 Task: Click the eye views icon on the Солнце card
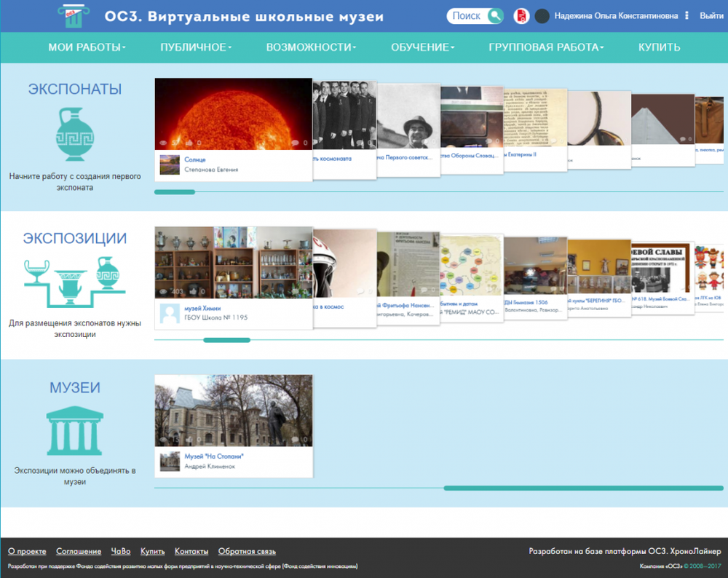pos(163,142)
